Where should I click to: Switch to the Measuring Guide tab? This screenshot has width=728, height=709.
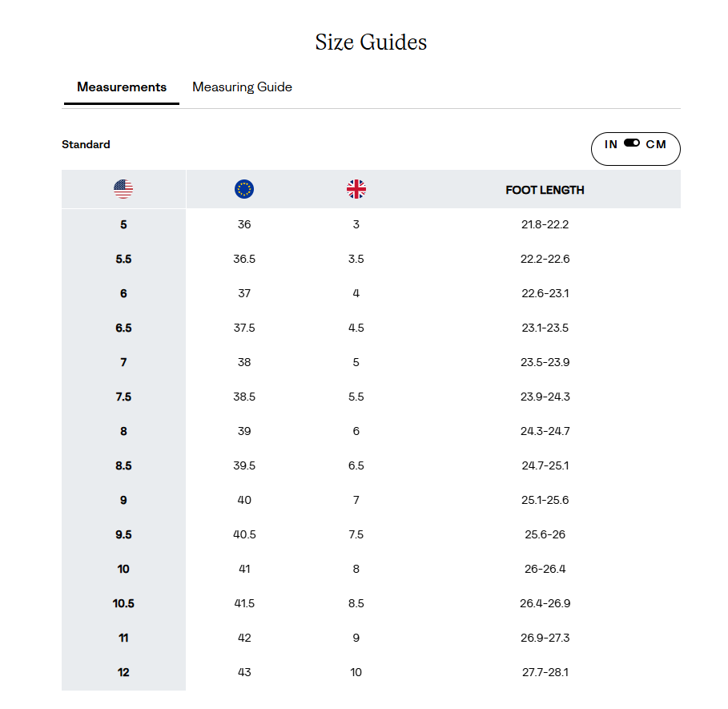[242, 87]
